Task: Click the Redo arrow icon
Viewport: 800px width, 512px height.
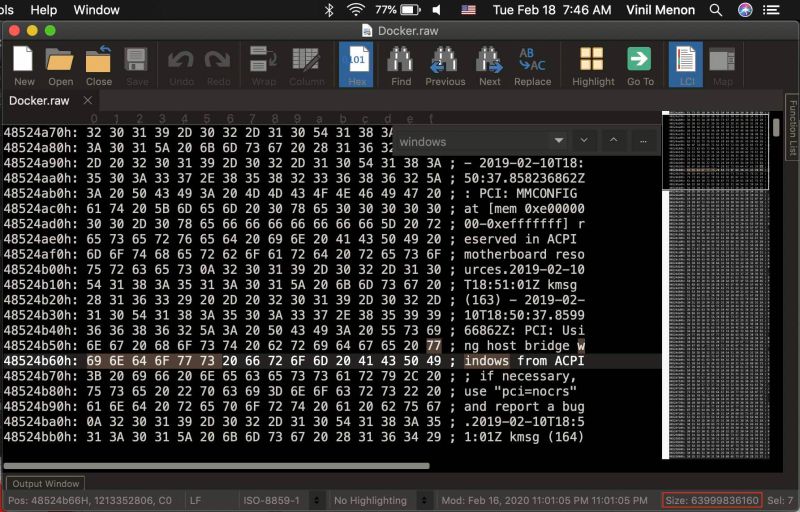Action: click(218, 65)
